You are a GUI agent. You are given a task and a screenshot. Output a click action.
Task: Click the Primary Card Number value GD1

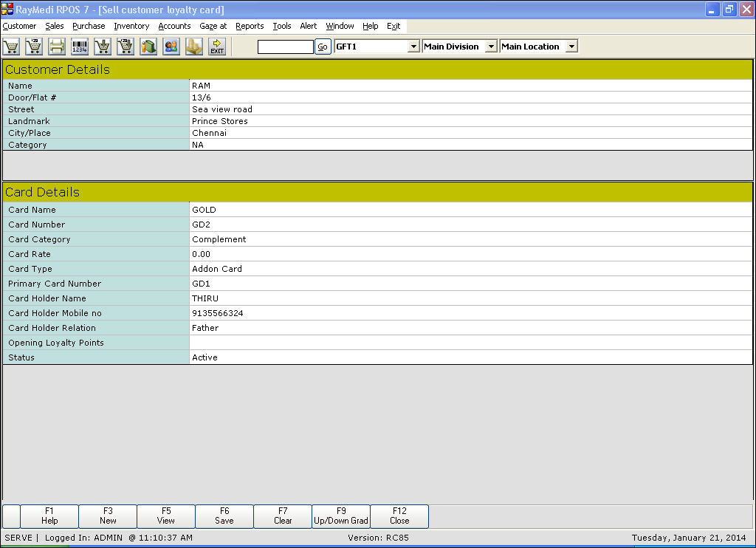tap(201, 284)
